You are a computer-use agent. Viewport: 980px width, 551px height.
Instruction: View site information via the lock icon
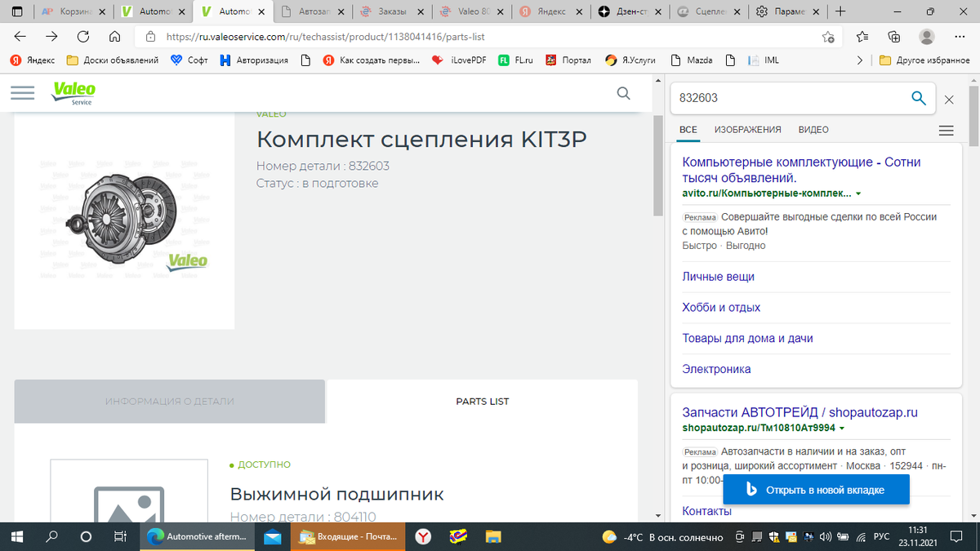tap(150, 37)
